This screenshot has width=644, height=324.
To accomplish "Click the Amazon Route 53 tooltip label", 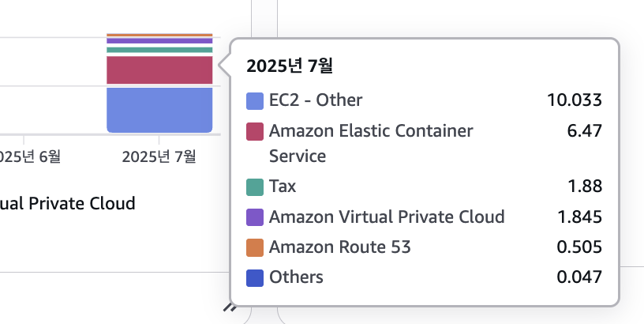I will click(339, 247).
